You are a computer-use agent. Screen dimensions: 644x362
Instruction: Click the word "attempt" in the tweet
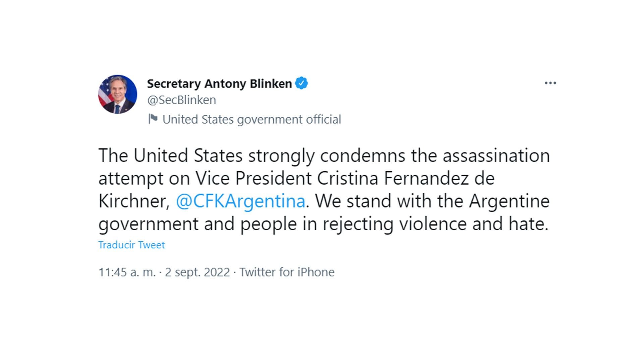point(130,178)
